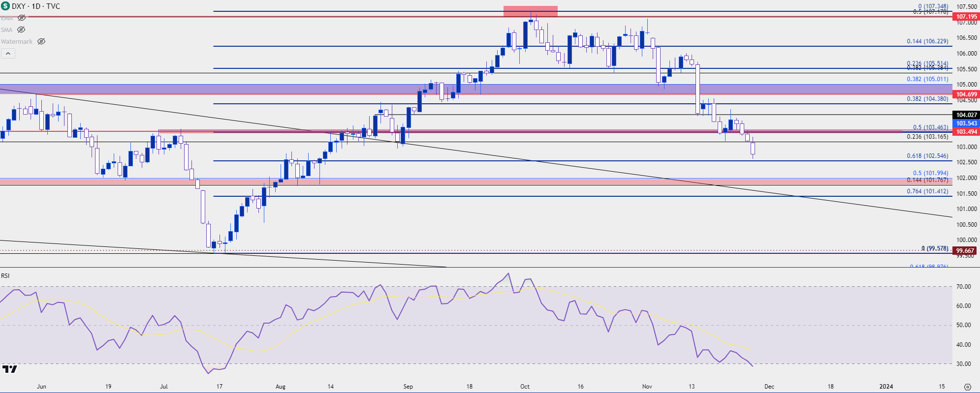Toggle visibility of the Watermark indicator
This screenshot has height=393, width=980.
coord(41,41)
